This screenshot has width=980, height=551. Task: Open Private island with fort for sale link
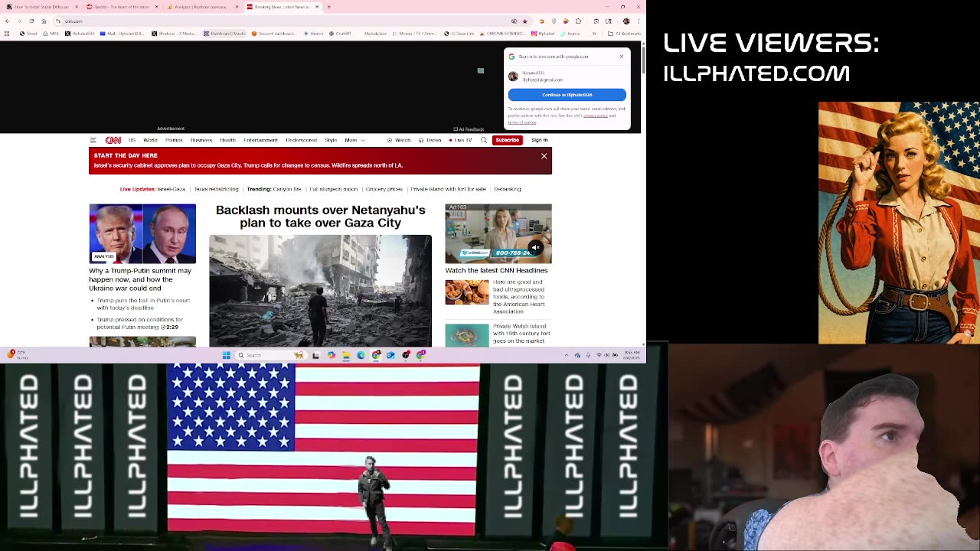pyautogui.click(x=448, y=189)
